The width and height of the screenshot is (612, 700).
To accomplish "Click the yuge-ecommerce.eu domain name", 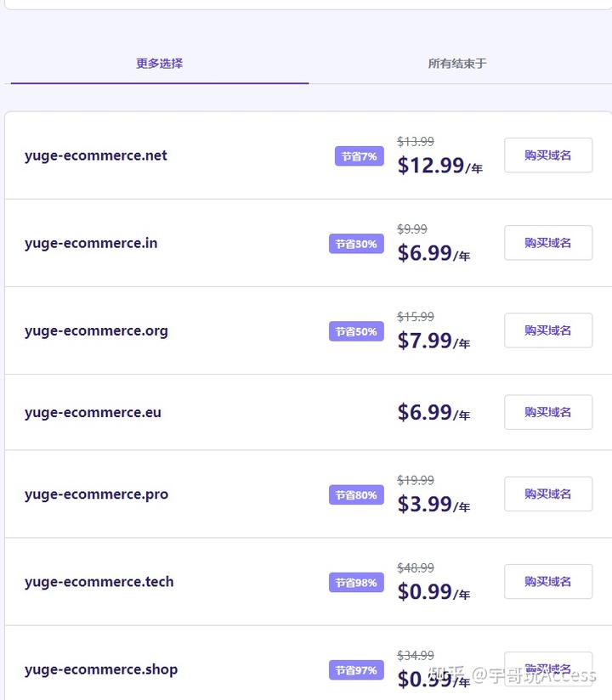I will tap(93, 413).
